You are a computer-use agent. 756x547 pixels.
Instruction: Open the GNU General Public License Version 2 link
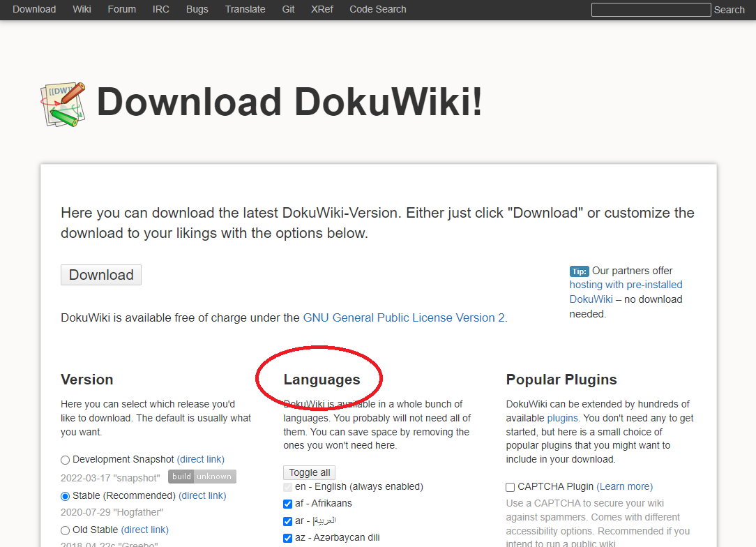405,317
